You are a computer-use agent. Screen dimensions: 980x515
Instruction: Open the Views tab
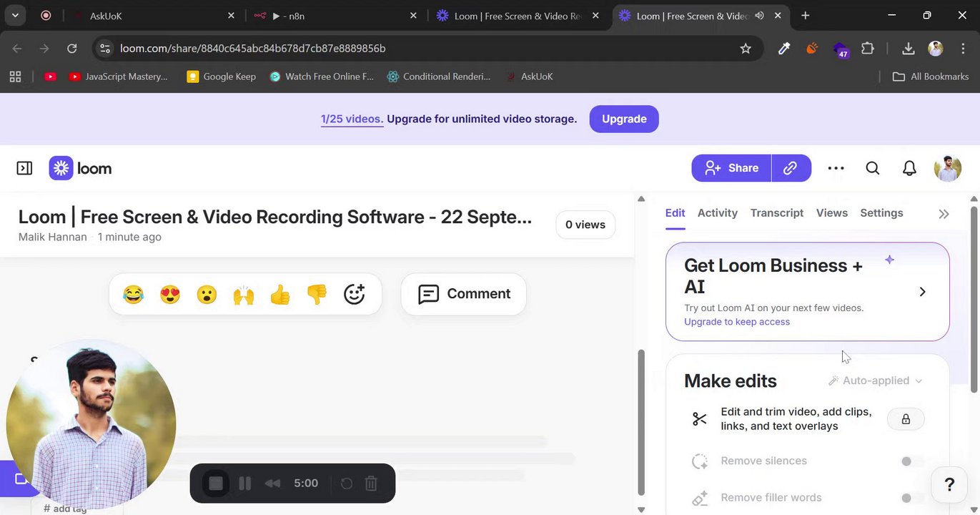[832, 213]
